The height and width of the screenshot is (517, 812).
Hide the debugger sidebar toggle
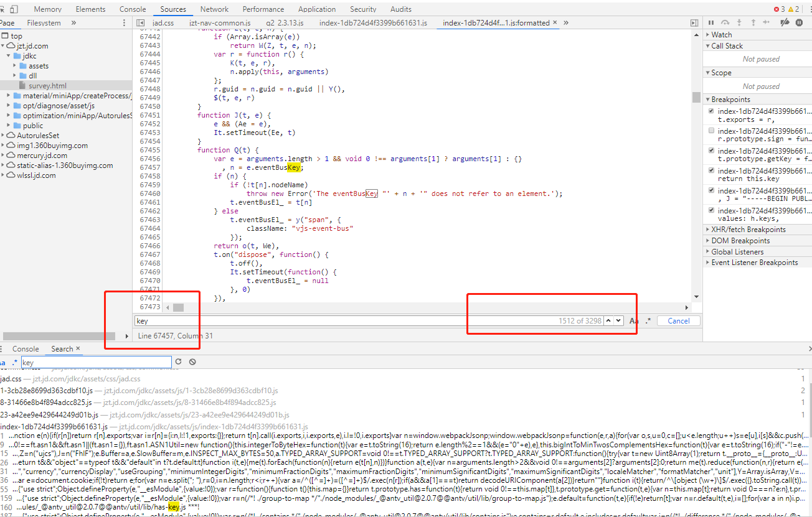(695, 23)
